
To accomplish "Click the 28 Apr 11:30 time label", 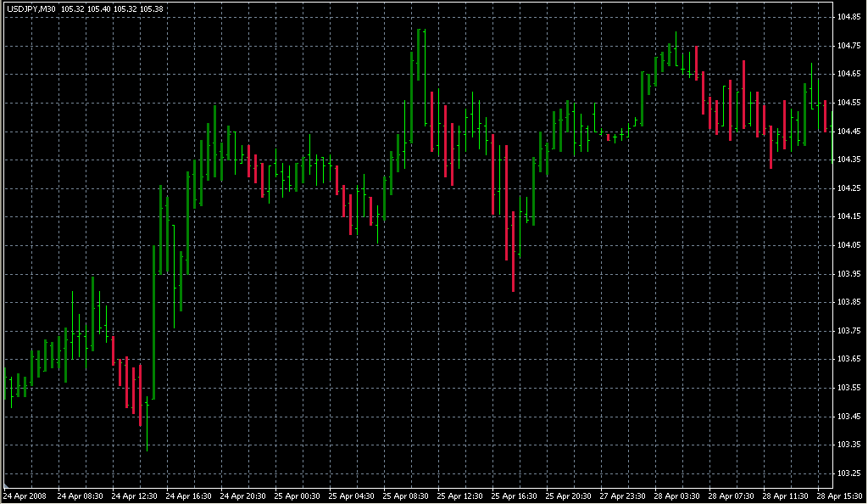I will coord(785,496).
